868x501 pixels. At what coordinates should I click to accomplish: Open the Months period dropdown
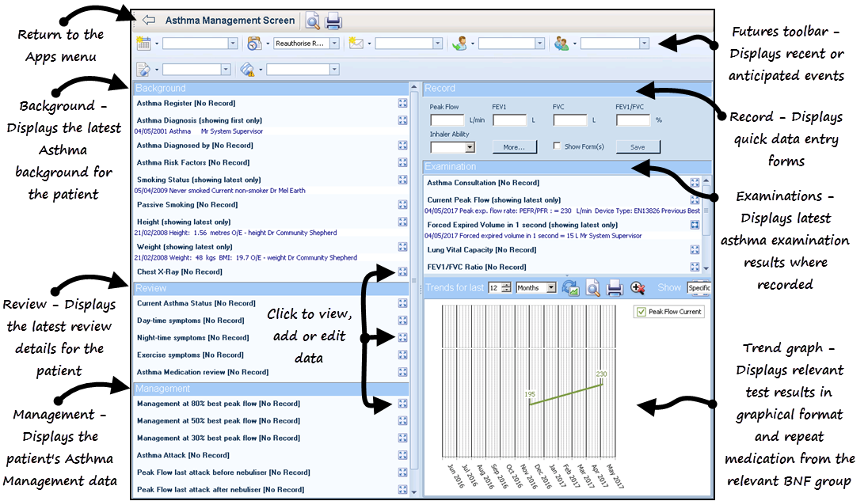551,288
